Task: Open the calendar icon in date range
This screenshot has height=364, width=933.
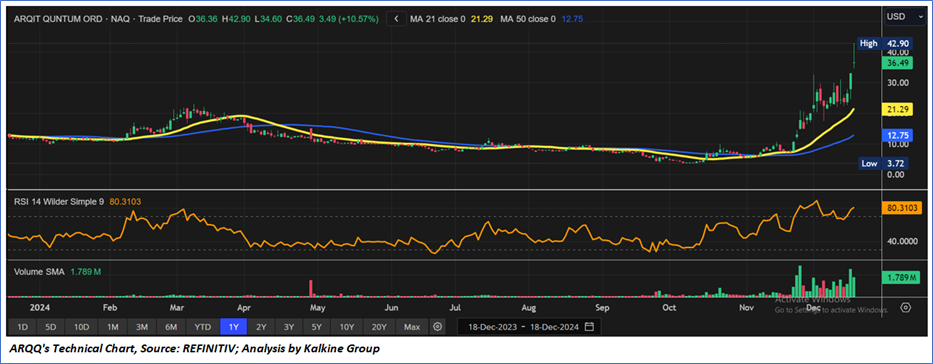Action: tap(589, 327)
